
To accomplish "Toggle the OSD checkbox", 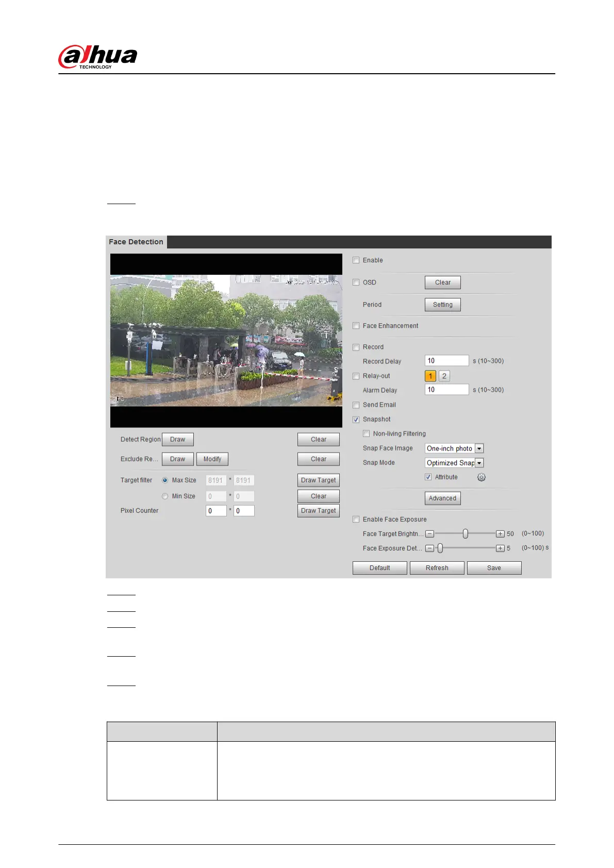I will [356, 282].
